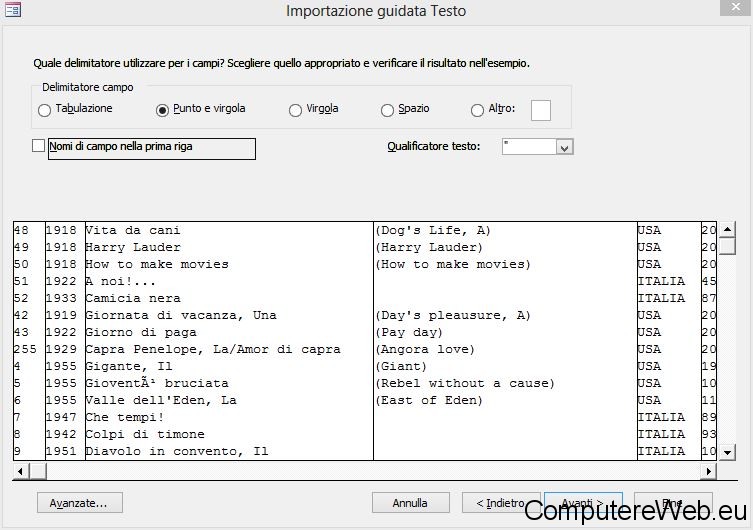Choose Virgola as field delimiter
This screenshot has height=530, width=753.
[295, 110]
